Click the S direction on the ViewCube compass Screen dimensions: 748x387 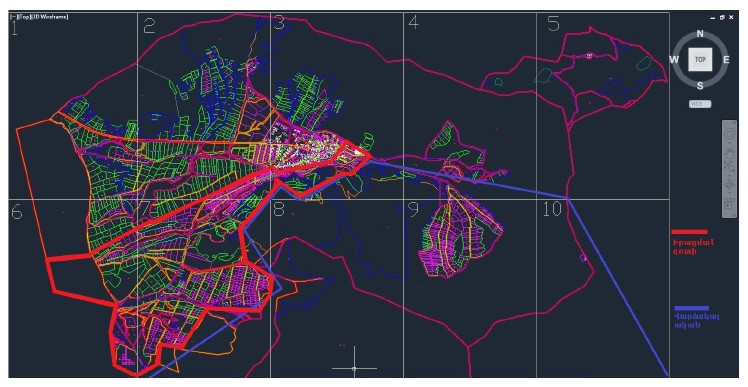700,85
